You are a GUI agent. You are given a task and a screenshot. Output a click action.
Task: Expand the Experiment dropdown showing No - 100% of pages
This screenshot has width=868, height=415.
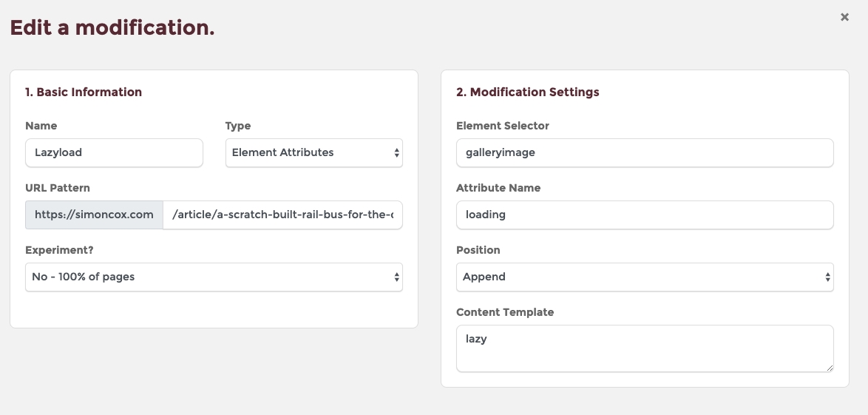click(214, 277)
